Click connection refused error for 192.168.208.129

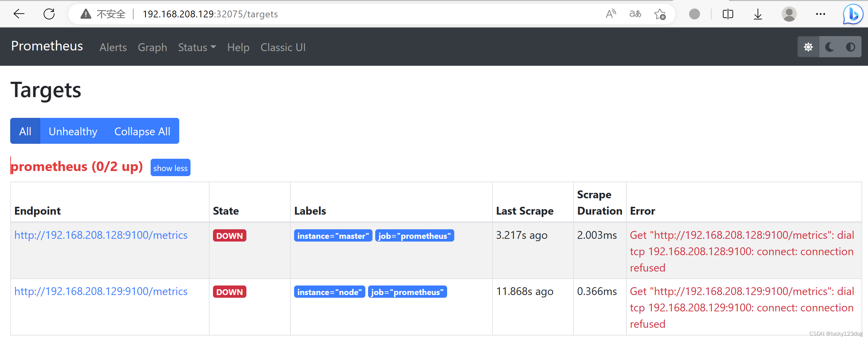coord(742,308)
